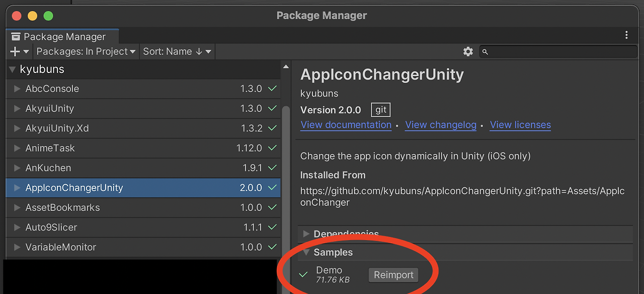This screenshot has width=644, height=294.
Task: Expand the AbcConsole package versions
Action: click(x=16, y=89)
